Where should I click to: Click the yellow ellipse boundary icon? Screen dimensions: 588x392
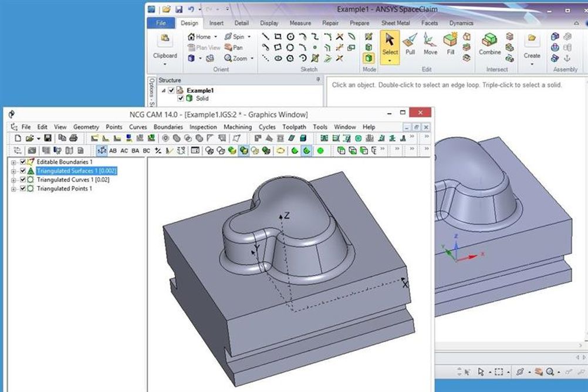pyautogui.click(x=281, y=151)
